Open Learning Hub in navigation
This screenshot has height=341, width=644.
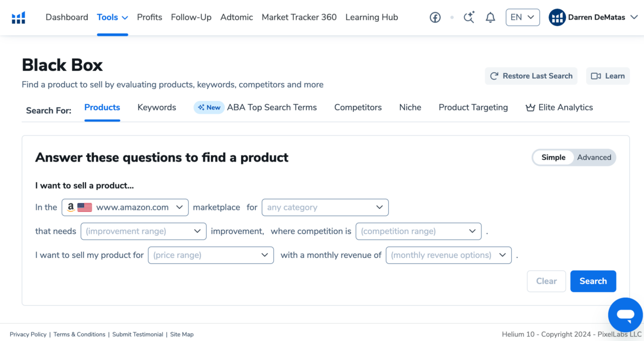[x=372, y=17]
